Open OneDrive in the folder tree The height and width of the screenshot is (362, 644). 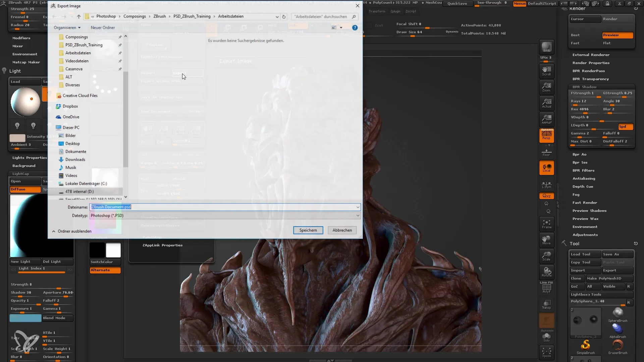point(71,117)
